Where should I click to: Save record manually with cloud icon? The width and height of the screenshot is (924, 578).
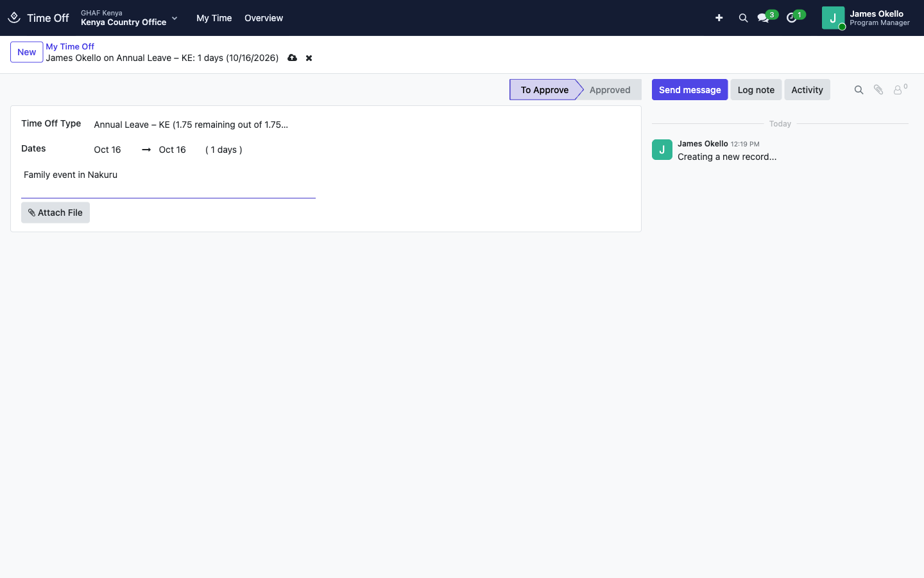292,58
